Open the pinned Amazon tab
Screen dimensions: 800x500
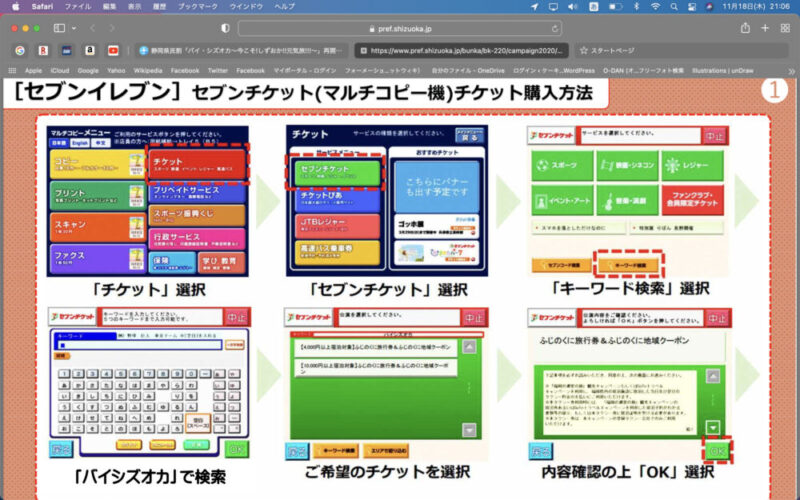tap(90, 51)
